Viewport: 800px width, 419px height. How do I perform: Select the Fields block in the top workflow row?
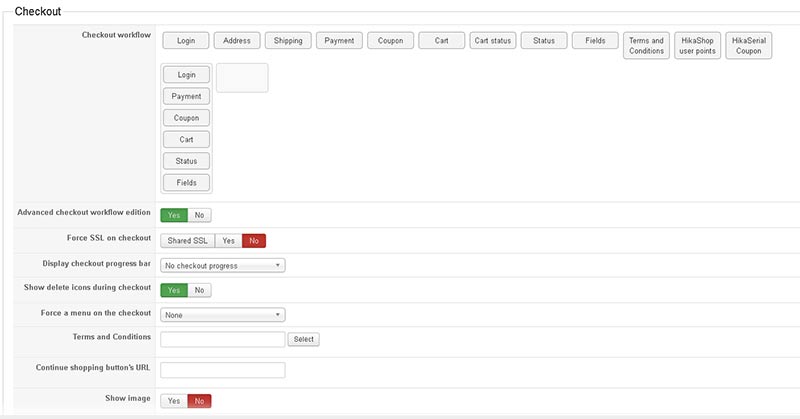595,40
